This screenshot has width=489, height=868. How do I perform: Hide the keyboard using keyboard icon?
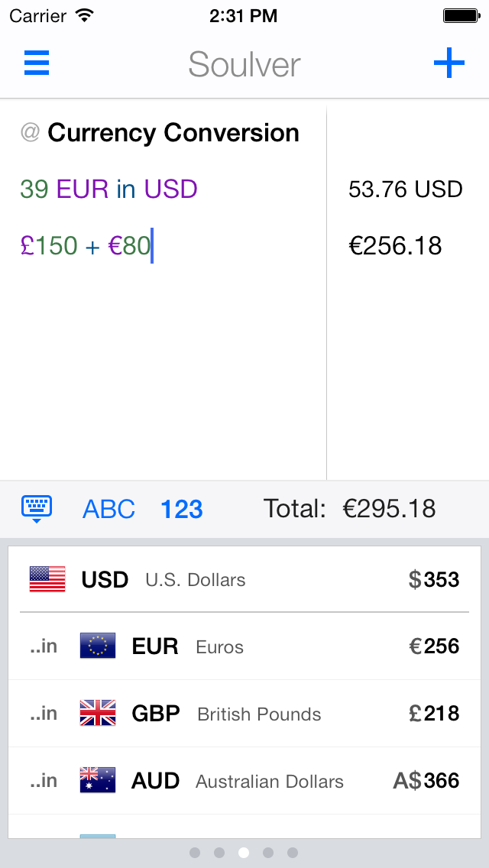(37, 508)
